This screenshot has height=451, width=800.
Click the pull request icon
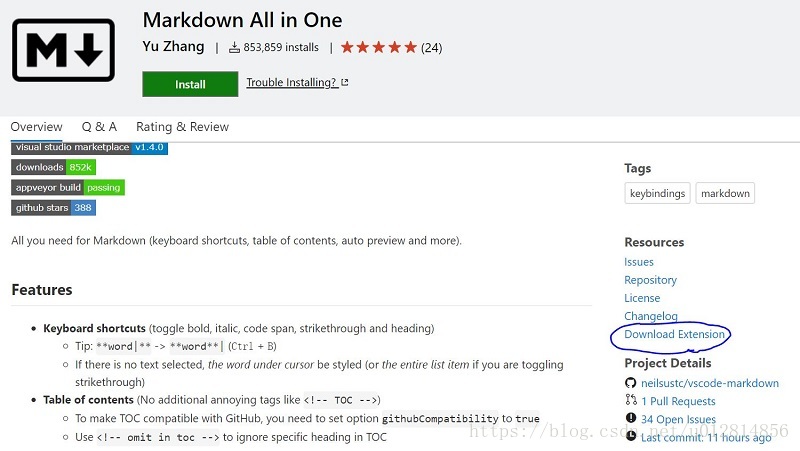630,401
